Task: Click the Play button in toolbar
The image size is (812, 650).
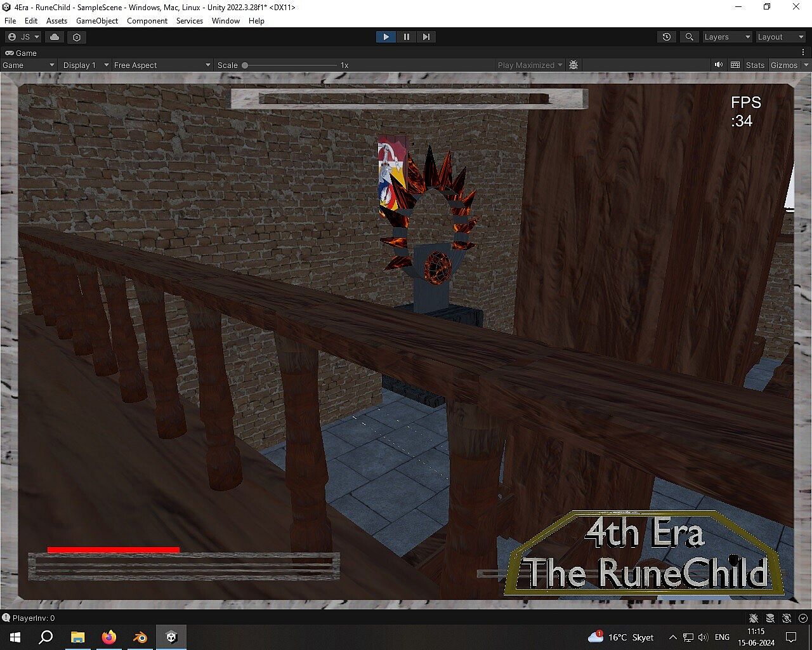Action: tap(386, 37)
